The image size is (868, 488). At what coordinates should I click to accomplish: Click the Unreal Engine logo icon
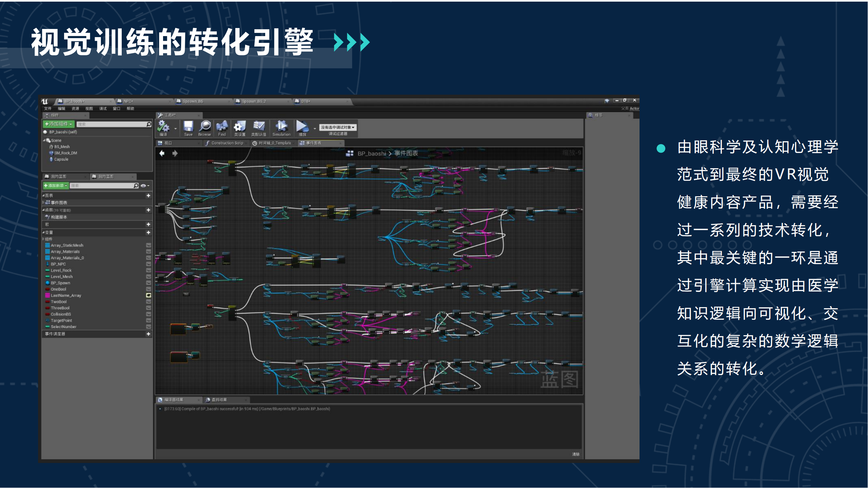click(45, 102)
